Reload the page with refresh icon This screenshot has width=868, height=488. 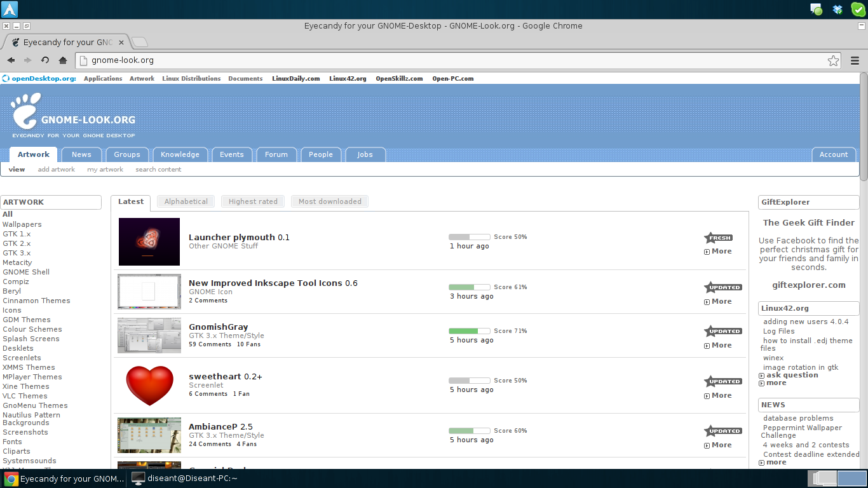[45, 60]
